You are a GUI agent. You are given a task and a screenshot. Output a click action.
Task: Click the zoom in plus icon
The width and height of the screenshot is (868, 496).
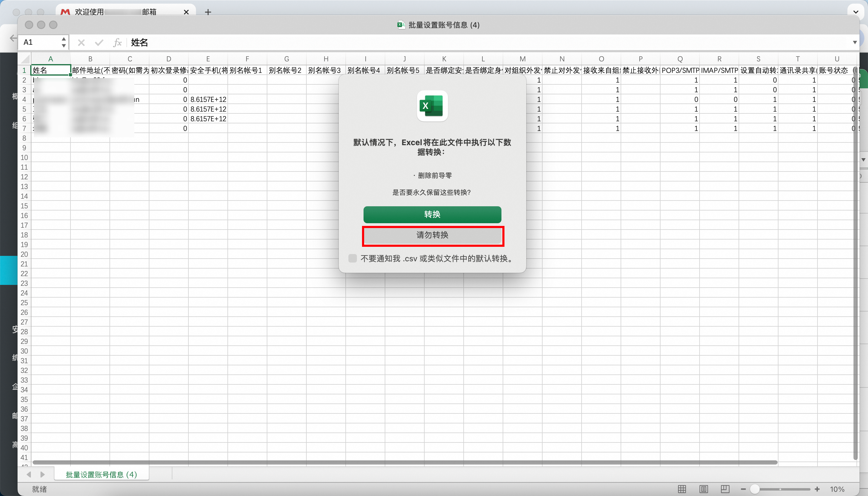tap(817, 489)
